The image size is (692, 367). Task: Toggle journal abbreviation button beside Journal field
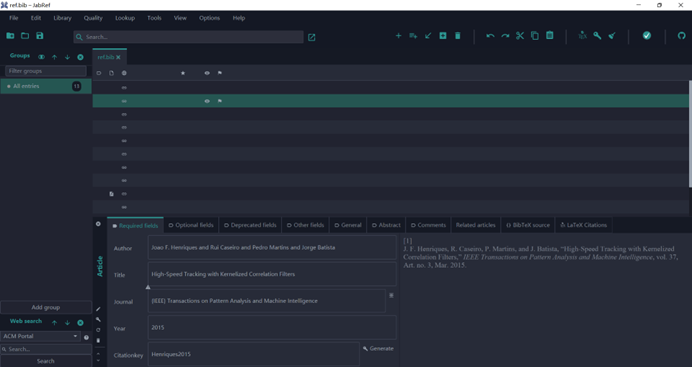coord(391,295)
